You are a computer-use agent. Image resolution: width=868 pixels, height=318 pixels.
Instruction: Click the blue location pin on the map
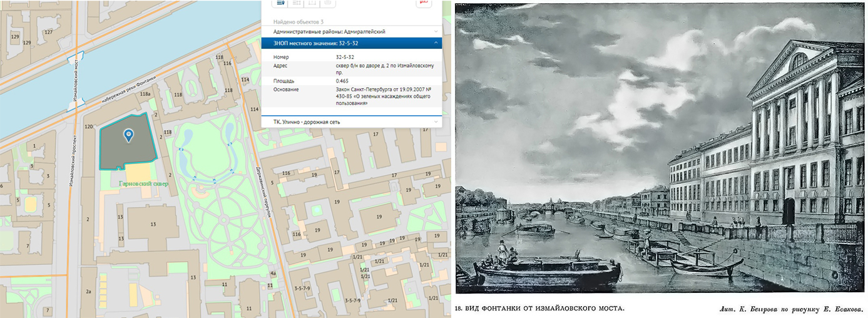point(129,135)
